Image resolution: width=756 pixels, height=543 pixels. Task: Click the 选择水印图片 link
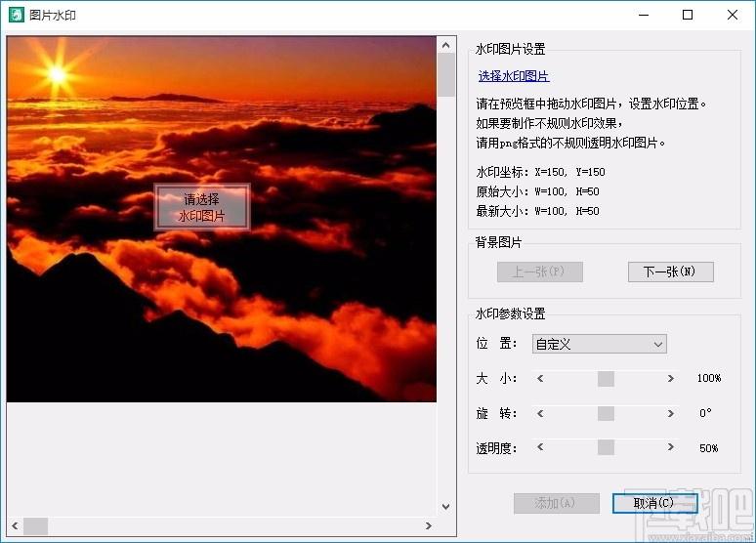pyautogui.click(x=514, y=76)
